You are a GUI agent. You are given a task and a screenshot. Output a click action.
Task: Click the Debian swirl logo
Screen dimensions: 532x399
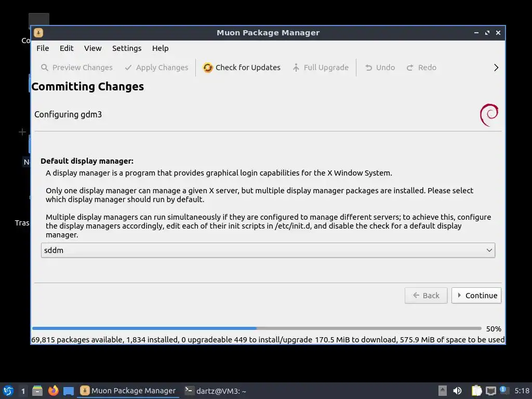489,115
